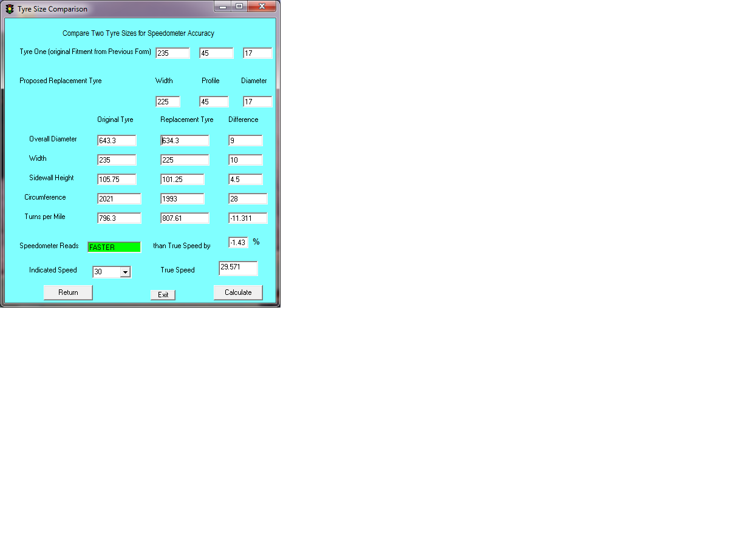
Task: Click the replacement Diameter field showing 17
Action: (x=257, y=101)
